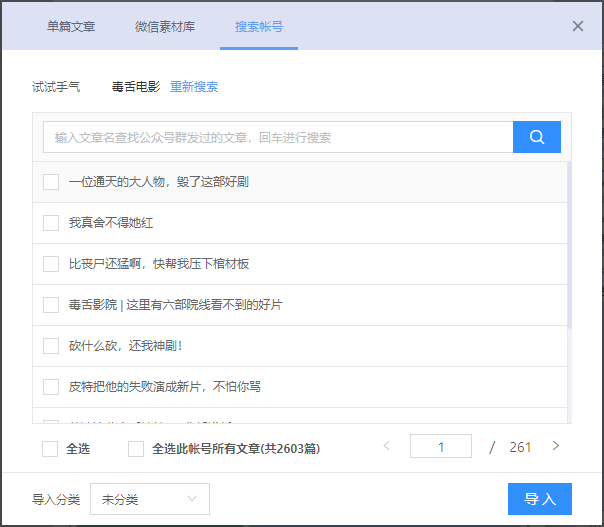The width and height of the screenshot is (604, 527).
Task: Tick checkbox beside 砍什么砍，还我神剧！
Action: (x=51, y=345)
